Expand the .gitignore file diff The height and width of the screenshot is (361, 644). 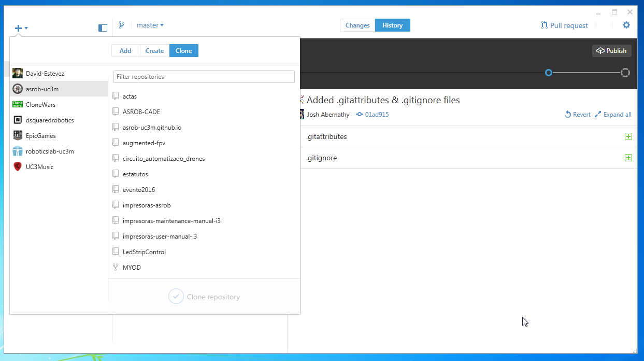(x=628, y=158)
